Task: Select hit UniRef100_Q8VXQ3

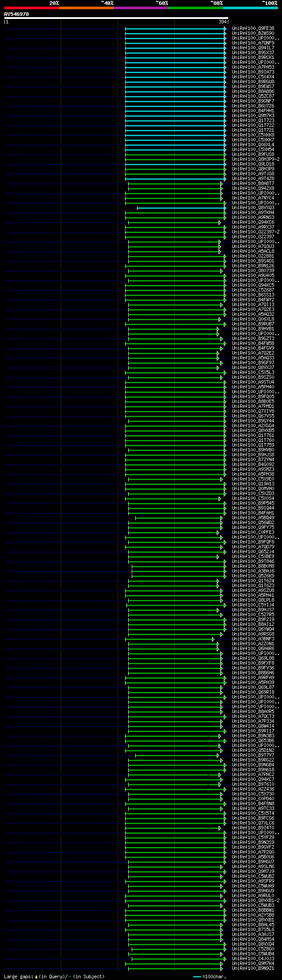Action: [253, 208]
